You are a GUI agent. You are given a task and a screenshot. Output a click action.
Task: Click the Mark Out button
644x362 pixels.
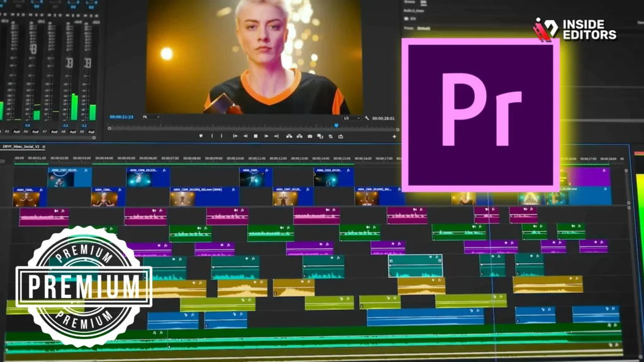[x=221, y=136]
